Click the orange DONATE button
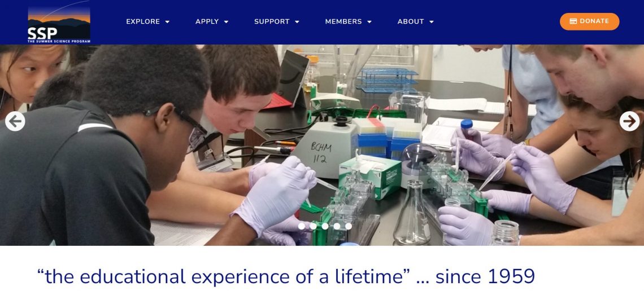This screenshot has width=644, height=291. point(589,21)
